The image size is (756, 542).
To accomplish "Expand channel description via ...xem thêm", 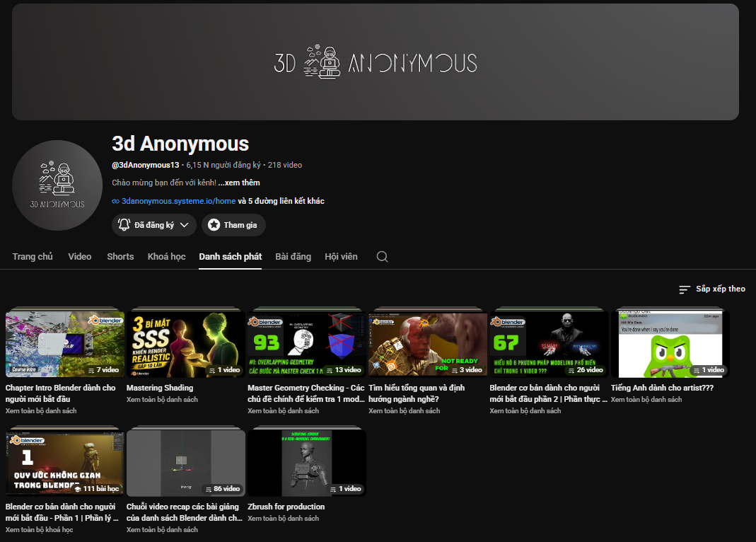I will point(238,183).
